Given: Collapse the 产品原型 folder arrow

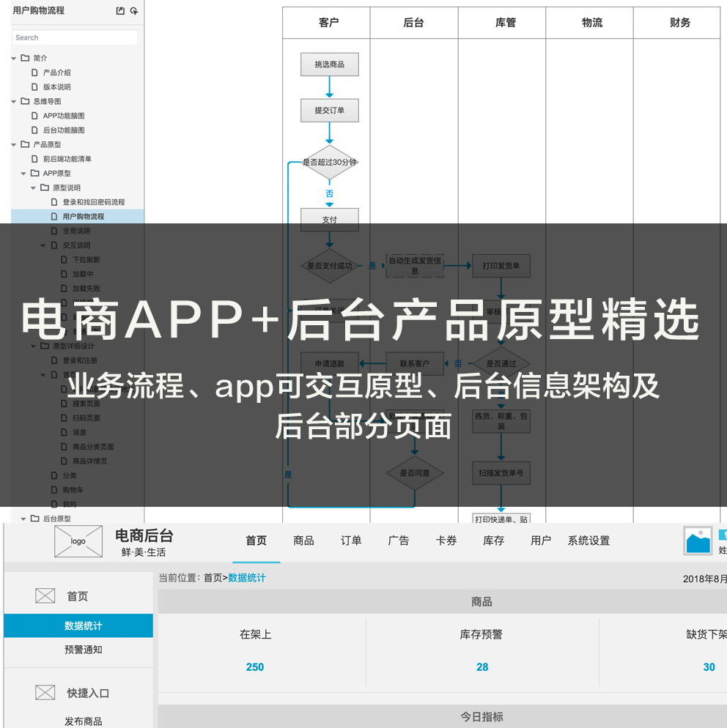Looking at the screenshot, I should click(x=14, y=145).
